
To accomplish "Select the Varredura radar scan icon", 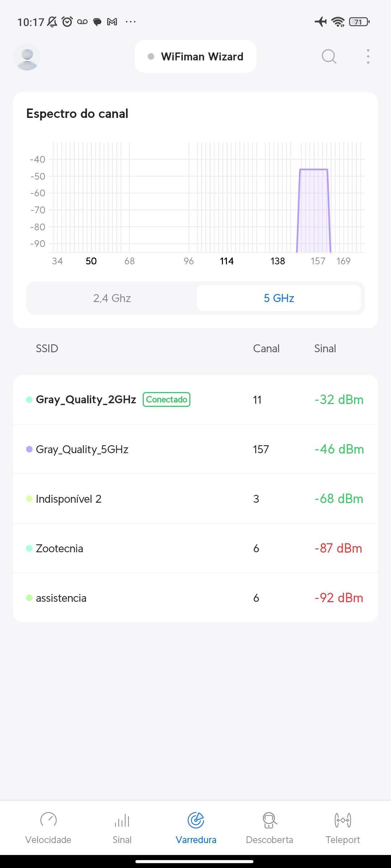I will (196, 820).
